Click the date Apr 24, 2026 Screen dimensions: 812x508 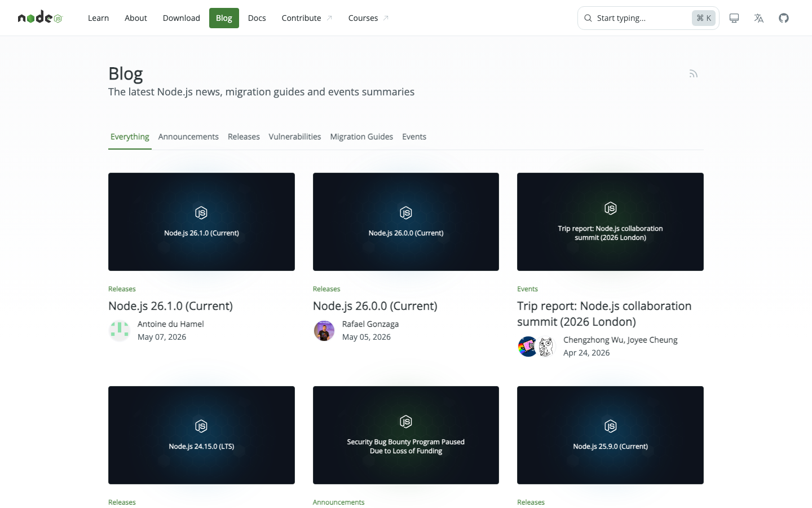tap(586, 353)
